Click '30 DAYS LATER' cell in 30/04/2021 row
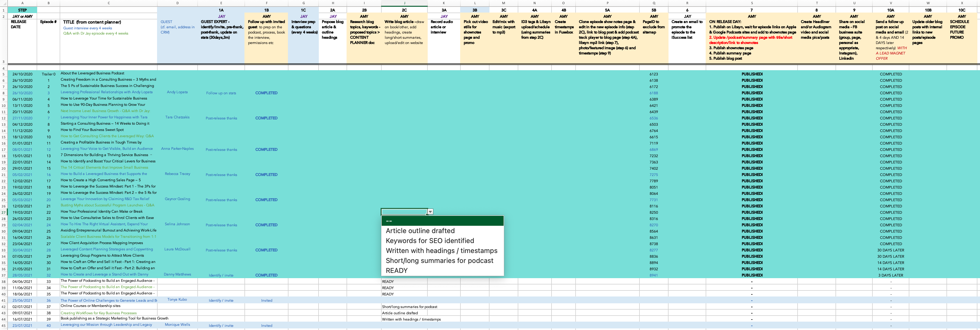980x330 pixels. click(890, 250)
